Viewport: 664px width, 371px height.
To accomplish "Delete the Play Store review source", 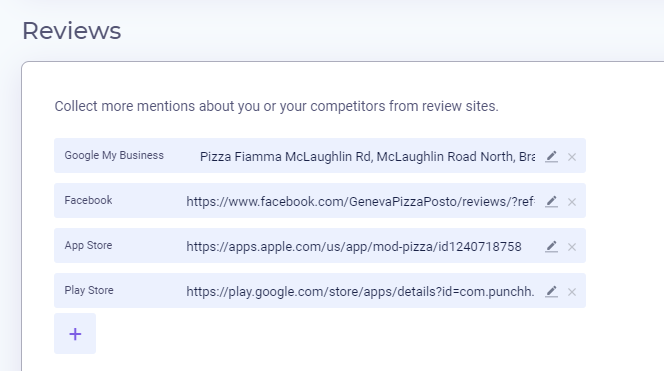I will pos(572,292).
